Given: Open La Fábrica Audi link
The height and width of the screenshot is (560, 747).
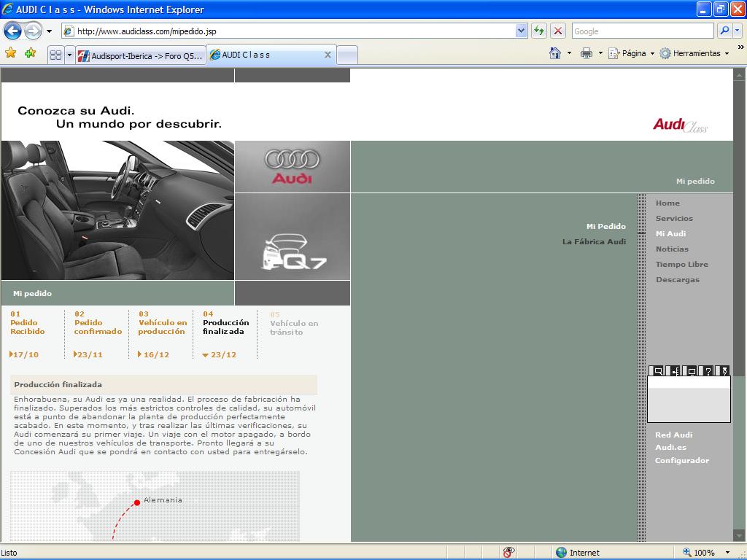Looking at the screenshot, I should [x=594, y=241].
